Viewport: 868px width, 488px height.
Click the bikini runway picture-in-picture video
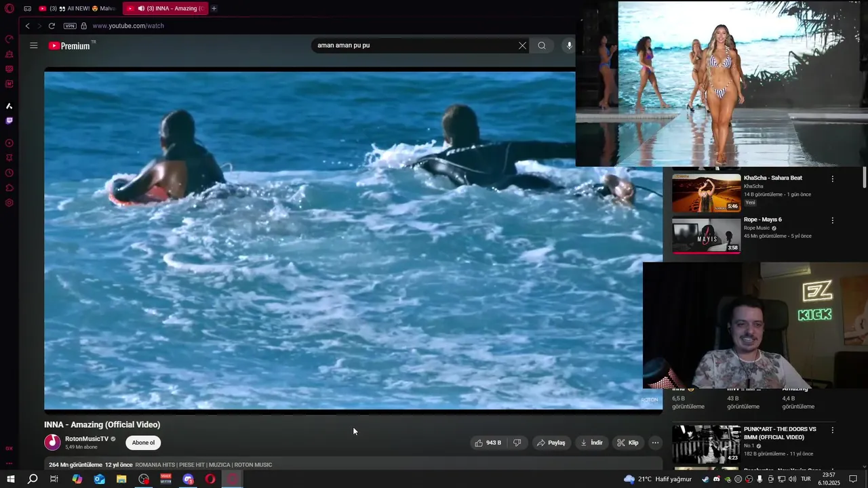pos(722,83)
